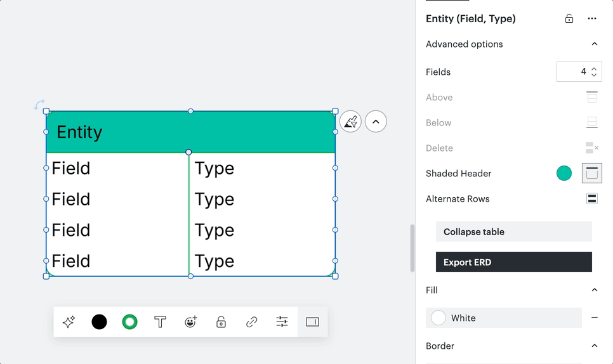
Task: Select the last Type cell
Action: (262, 261)
